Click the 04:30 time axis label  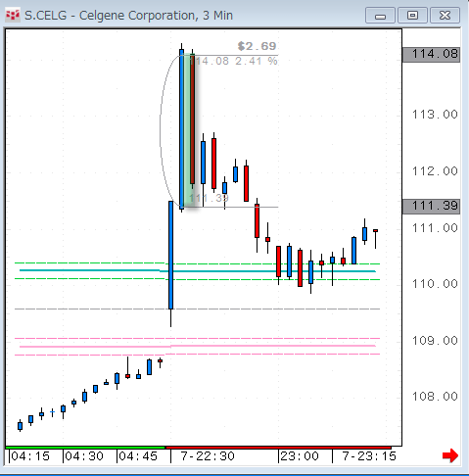84,456
